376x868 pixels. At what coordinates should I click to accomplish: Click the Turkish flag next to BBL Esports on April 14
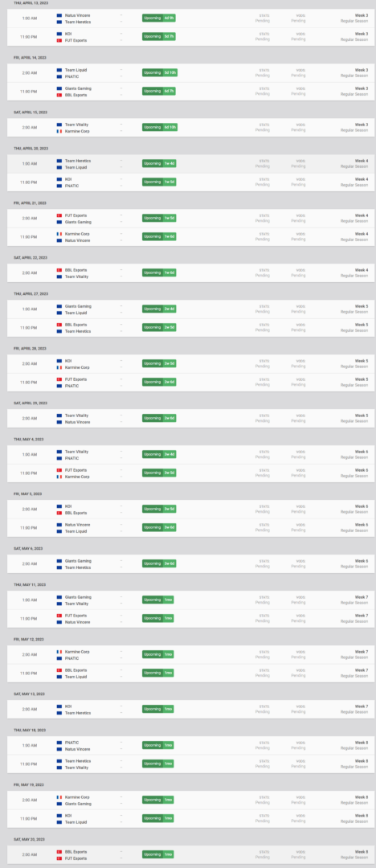pyautogui.click(x=59, y=95)
